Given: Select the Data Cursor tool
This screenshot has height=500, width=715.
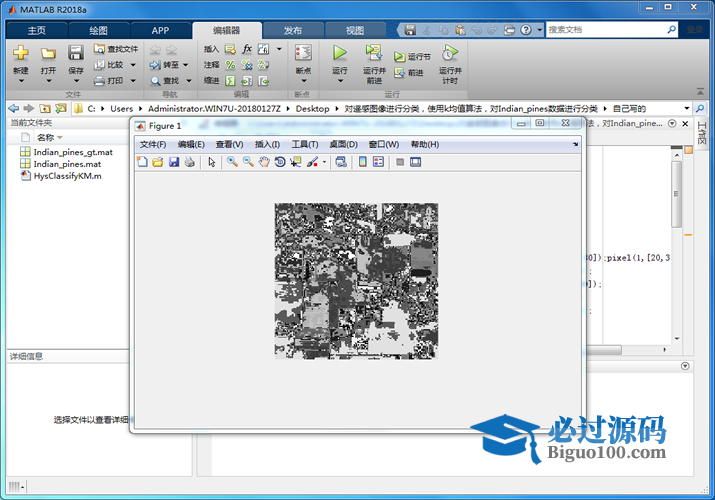Looking at the screenshot, I should (296, 162).
